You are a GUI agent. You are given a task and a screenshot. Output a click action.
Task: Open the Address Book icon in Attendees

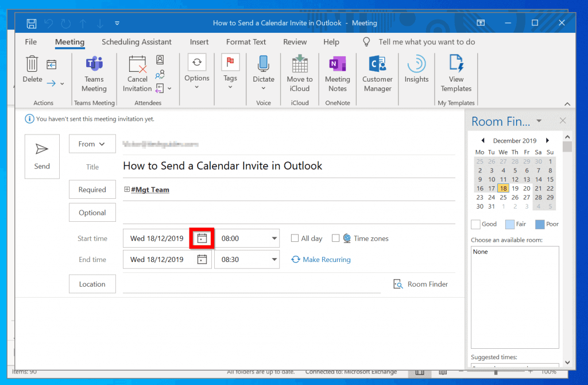click(x=160, y=60)
